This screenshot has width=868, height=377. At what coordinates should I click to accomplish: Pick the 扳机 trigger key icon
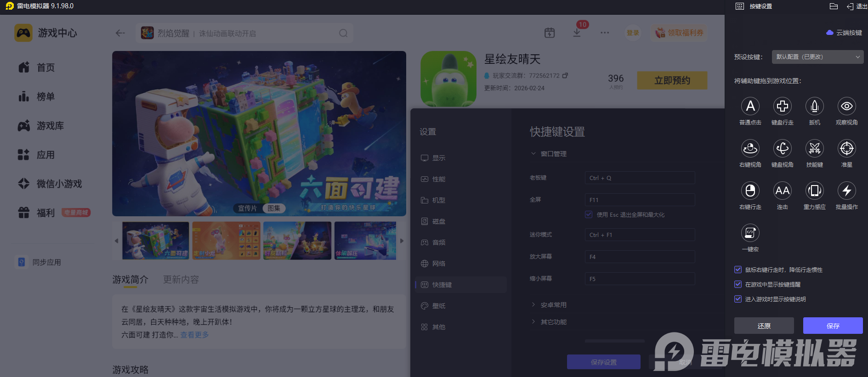coord(815,106)
